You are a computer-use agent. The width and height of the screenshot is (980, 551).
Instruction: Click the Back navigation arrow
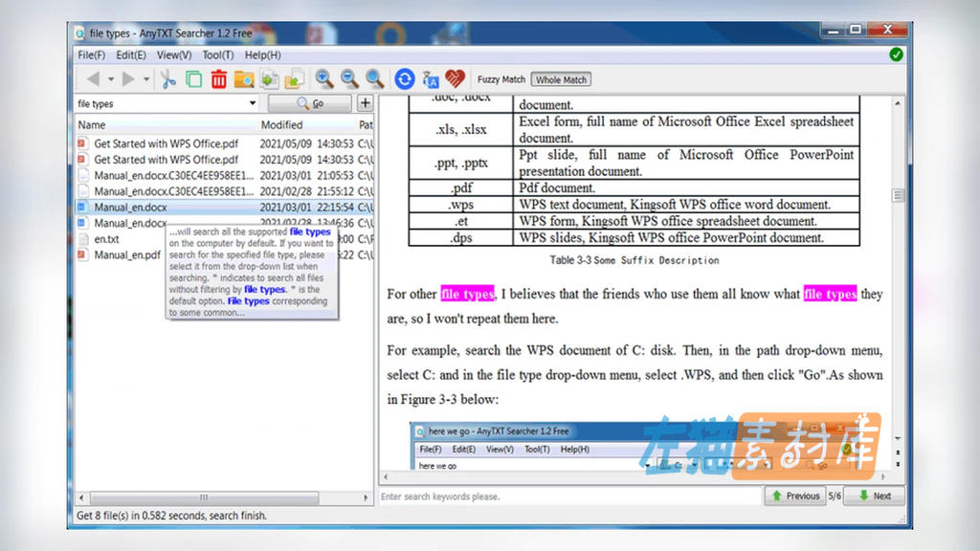click(x=93, y=79)
